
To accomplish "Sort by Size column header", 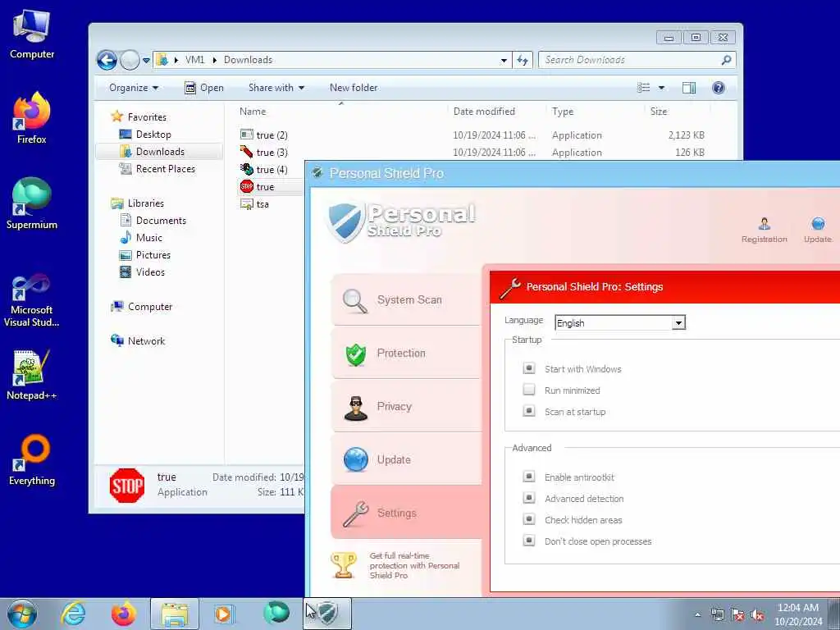I will [677, 112].
